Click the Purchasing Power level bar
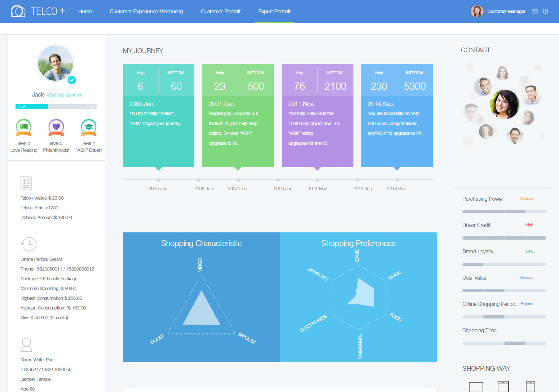This screenshot has height=392, width=559. 504,212
